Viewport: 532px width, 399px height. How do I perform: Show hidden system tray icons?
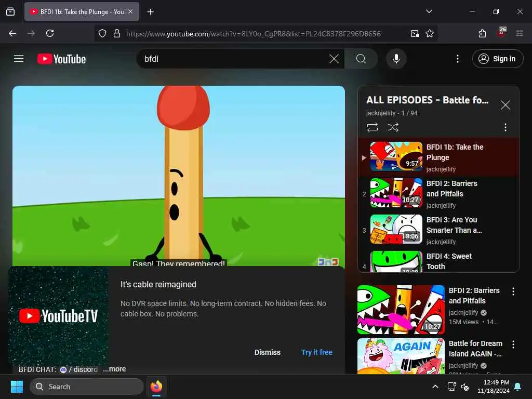(x=435, y=387)
